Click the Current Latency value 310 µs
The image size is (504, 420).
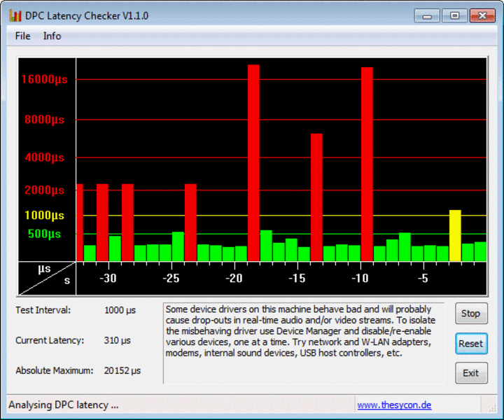[118, 341]
